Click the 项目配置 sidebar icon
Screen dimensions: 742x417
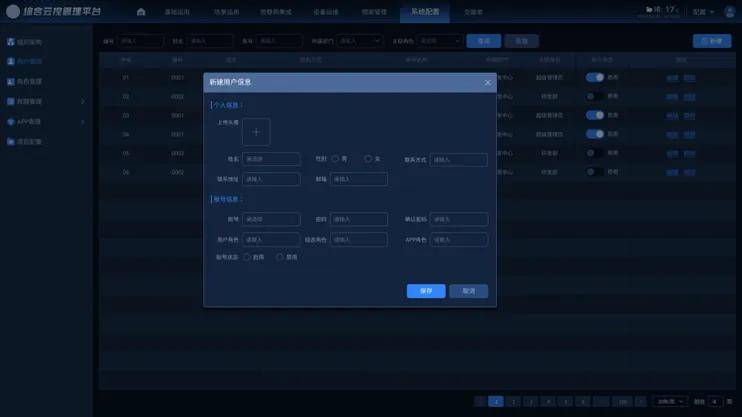click(11, 141)
